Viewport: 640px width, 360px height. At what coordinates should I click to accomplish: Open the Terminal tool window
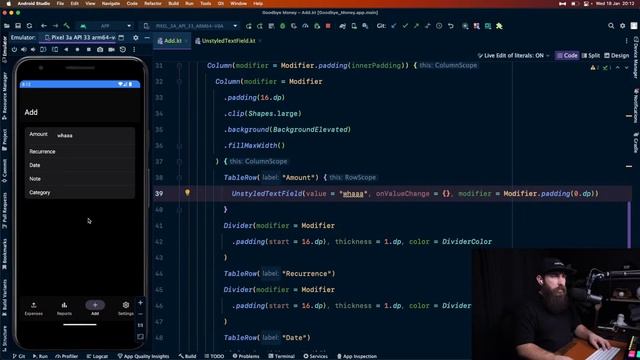point(282,356)
